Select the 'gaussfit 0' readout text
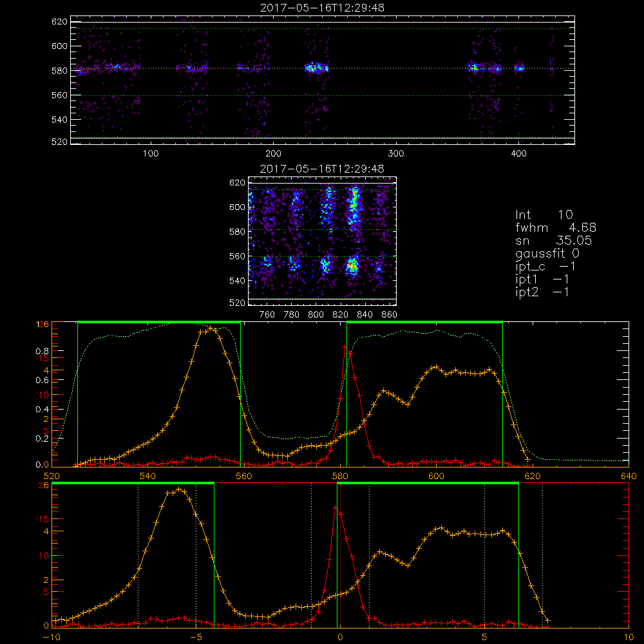 [x=547, y=253]
